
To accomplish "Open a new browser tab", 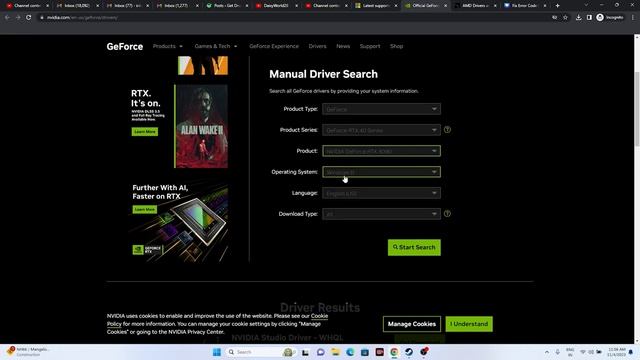I will click(x=557, y=6).
